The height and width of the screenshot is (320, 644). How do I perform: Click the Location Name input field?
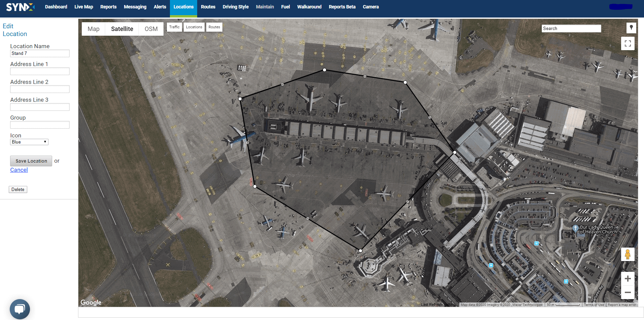40,53
